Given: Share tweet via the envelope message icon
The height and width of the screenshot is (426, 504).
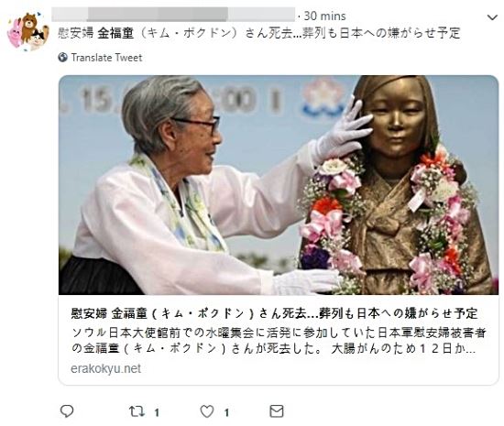Looking at the screenshot, I should [277, 411].
